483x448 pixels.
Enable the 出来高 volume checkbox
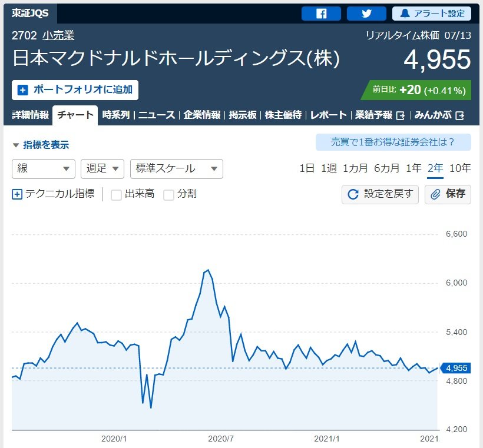tap(117, 194)
